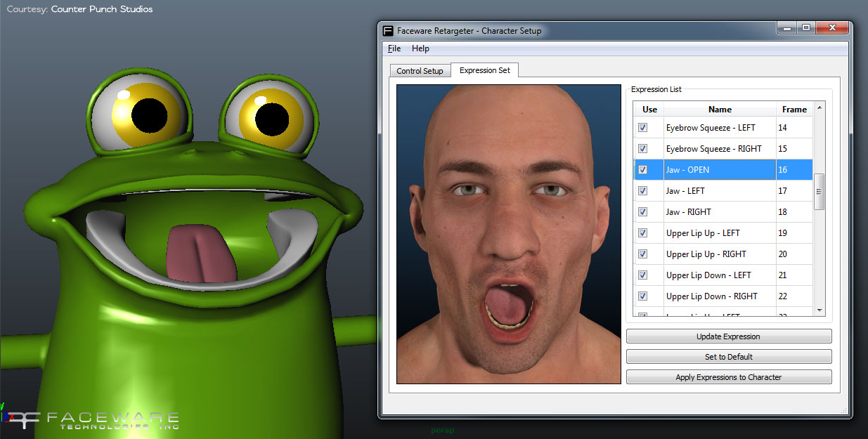Click the Set to Default button
This screenshot has height=439, width=868.
pyautogui.click(x=728, y=357)
